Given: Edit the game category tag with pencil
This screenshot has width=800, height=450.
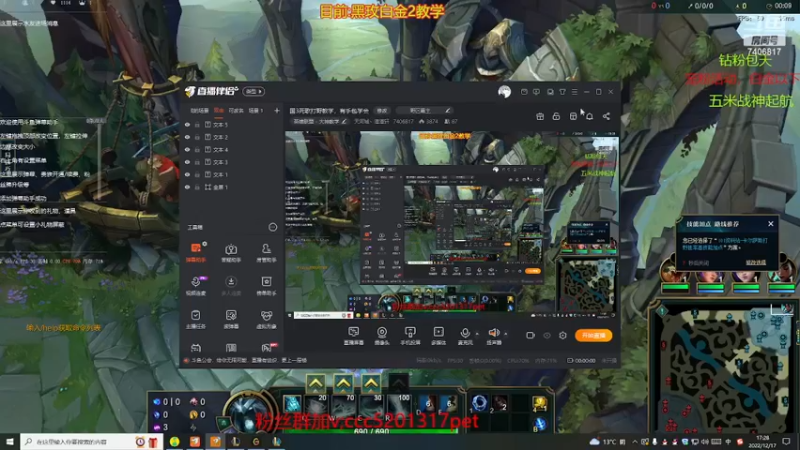Looking at the screenshot, I should pyautogui.click(x=320, y=122).
